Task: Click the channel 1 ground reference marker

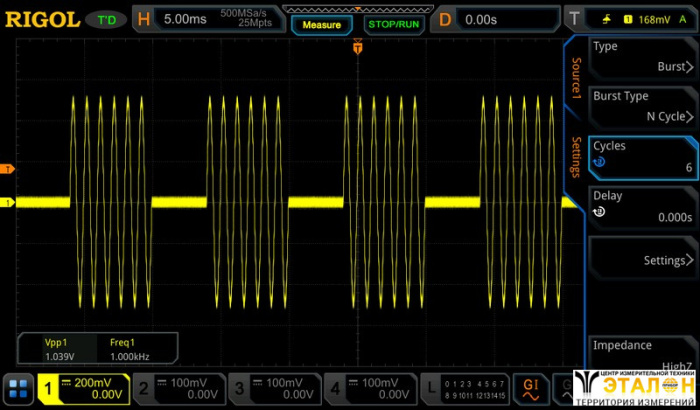Action: click(7, 203)
